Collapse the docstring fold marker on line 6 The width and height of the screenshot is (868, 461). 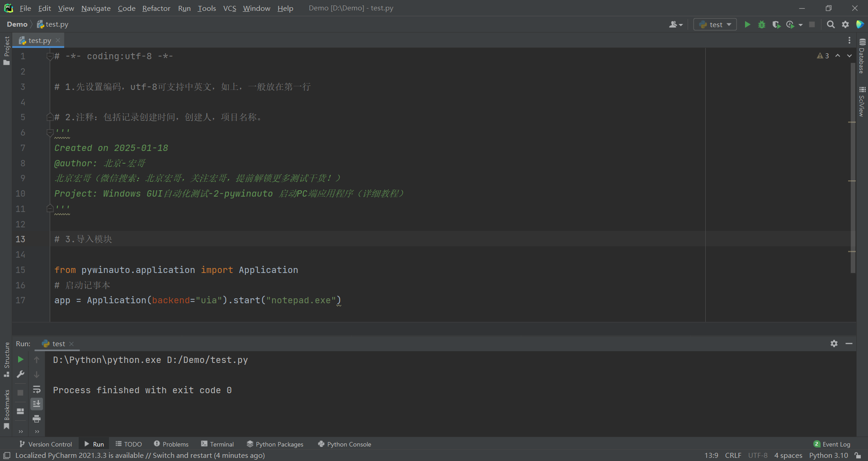(50, 133)
